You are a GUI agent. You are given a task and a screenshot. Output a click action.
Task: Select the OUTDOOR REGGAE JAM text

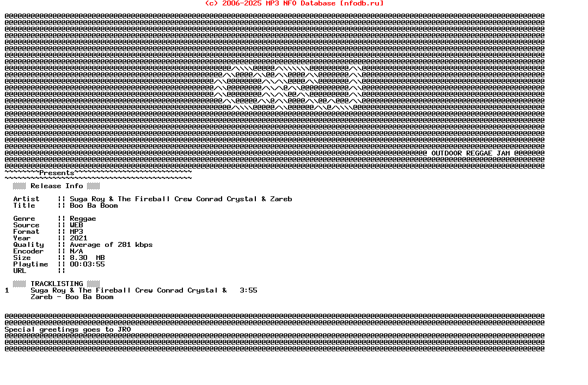(470, 153)
